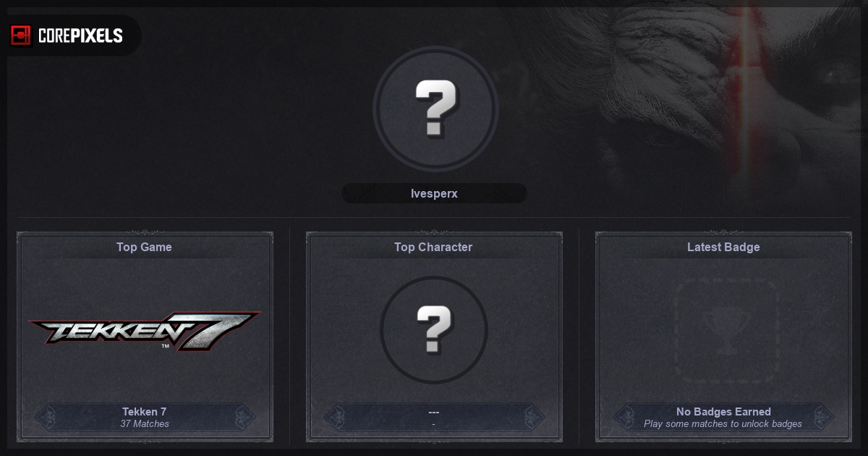Open the COREPIXELS brand wordmark

[x=80, y=35]
